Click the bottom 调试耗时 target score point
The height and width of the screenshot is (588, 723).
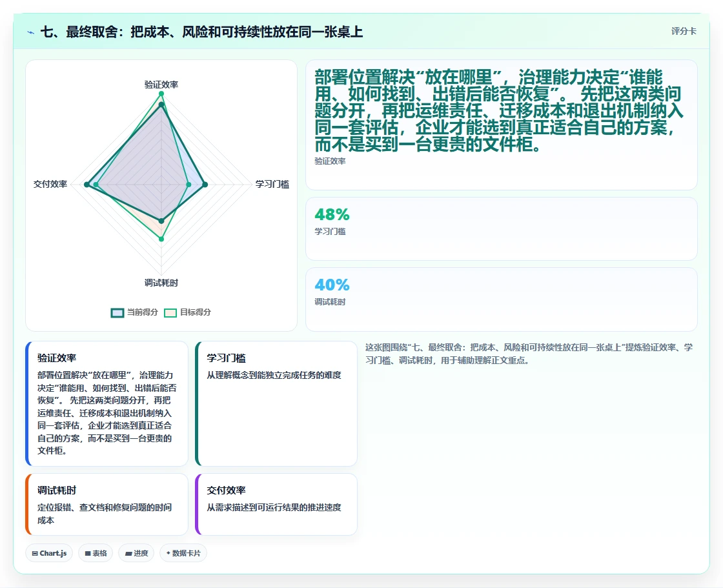(161, 239)
